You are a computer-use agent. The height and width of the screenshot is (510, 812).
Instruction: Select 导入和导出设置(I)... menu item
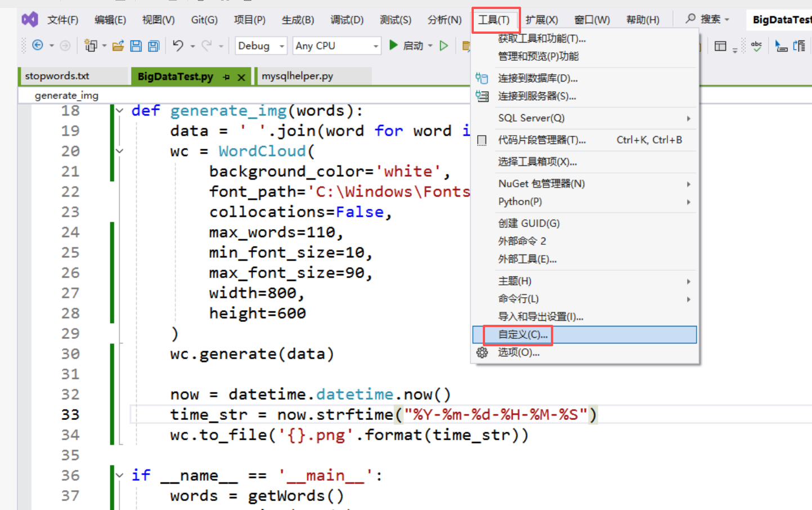tap(585, 316)
